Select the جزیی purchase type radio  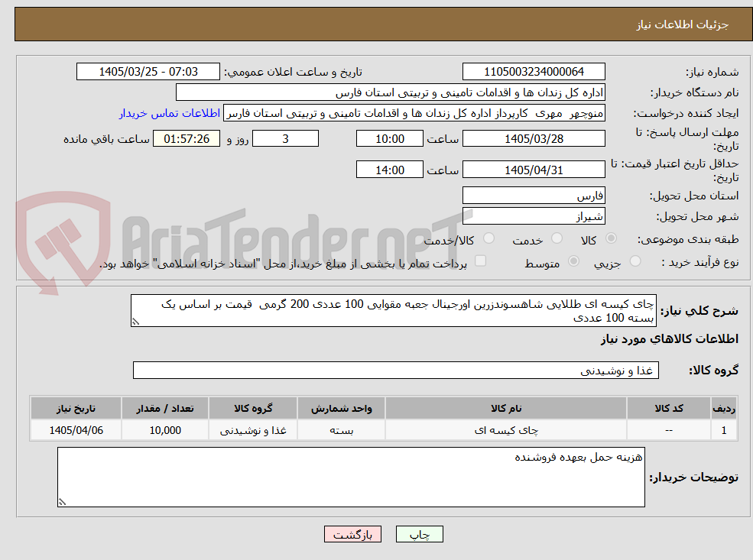tap(635, 261)
